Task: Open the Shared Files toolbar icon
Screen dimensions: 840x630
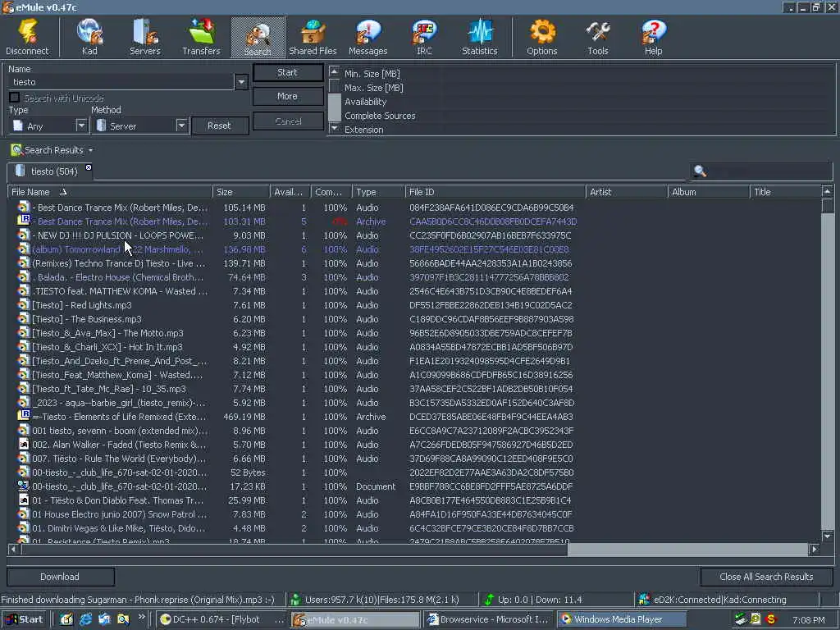Action: coord(313,37)
